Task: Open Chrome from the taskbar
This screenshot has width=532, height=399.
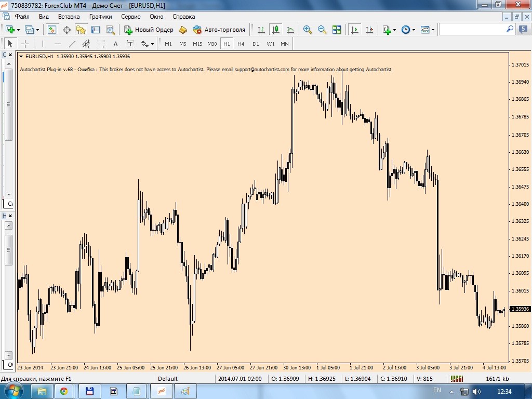Action: [64, 392]
